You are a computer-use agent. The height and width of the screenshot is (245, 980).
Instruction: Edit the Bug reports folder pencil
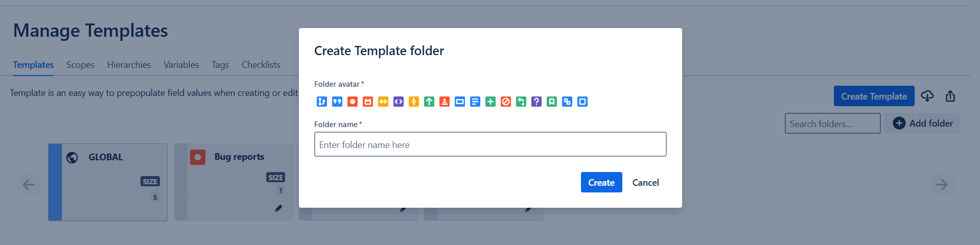pos(278,208)
